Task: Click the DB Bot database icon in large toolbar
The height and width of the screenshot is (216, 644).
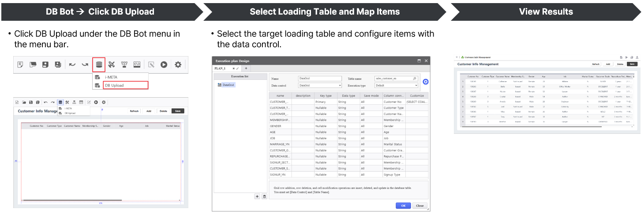Action: (x=99, y=64)
